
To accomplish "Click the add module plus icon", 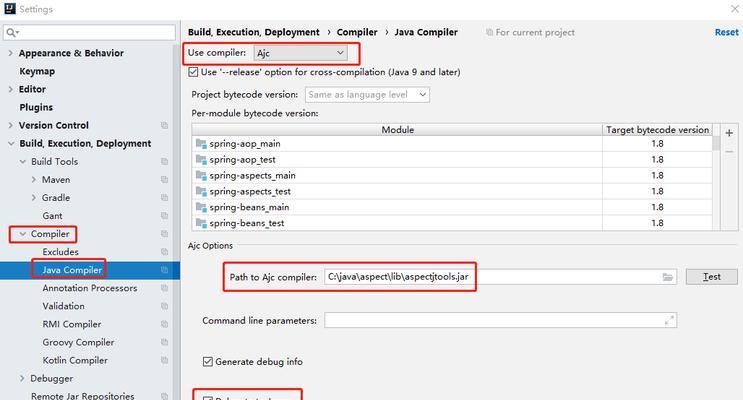I will (x=729, y=133).
